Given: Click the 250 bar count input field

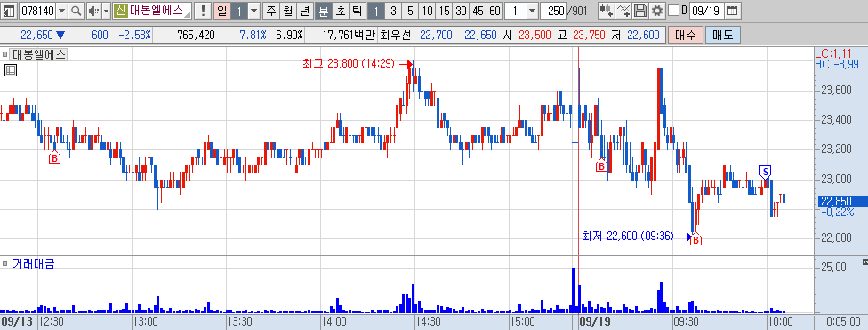Looking at the screenshot, I should point(553,10).
